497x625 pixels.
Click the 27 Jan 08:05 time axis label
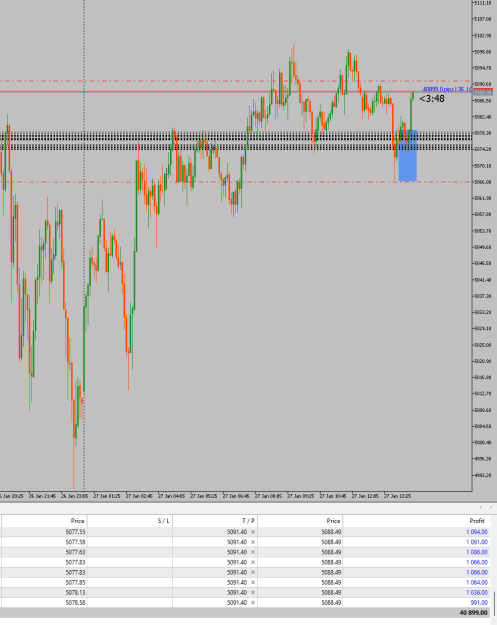point(268,496)
